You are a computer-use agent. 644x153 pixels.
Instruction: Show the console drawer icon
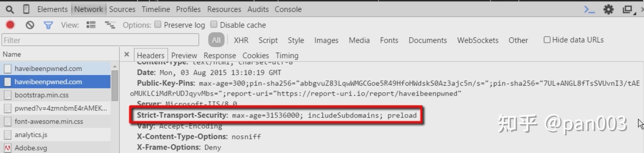coord(589,10)
